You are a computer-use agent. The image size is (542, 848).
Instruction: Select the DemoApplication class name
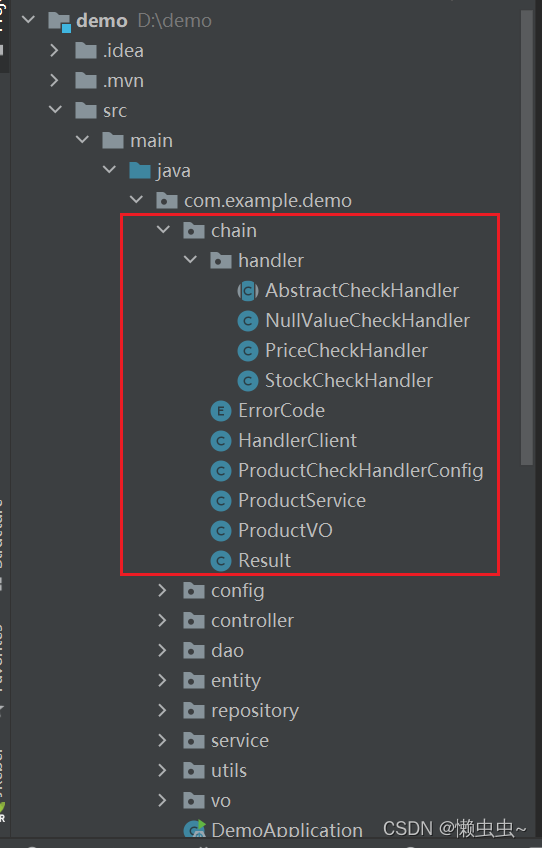click(x=287, y=830)
